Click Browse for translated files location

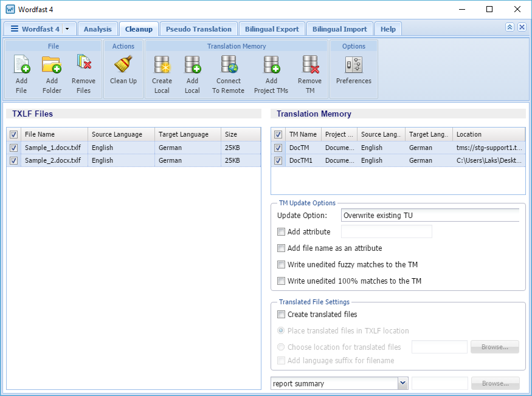(495, 347)
